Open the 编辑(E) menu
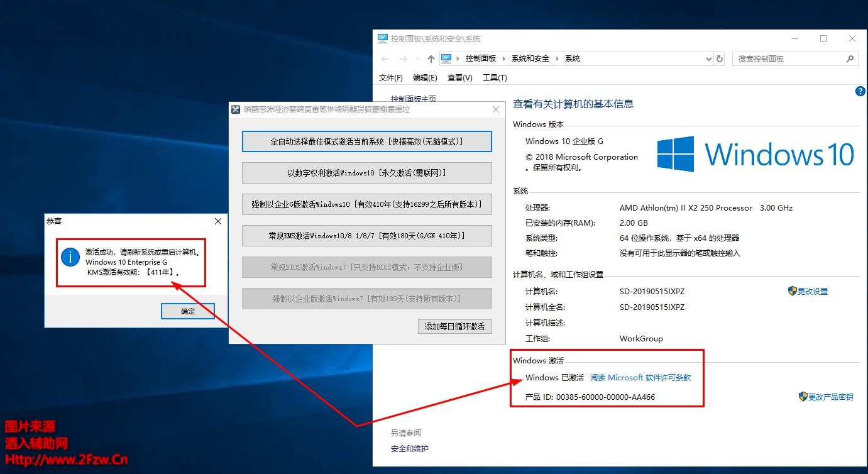This screenshot has height=474, width=868. point(425,77)
